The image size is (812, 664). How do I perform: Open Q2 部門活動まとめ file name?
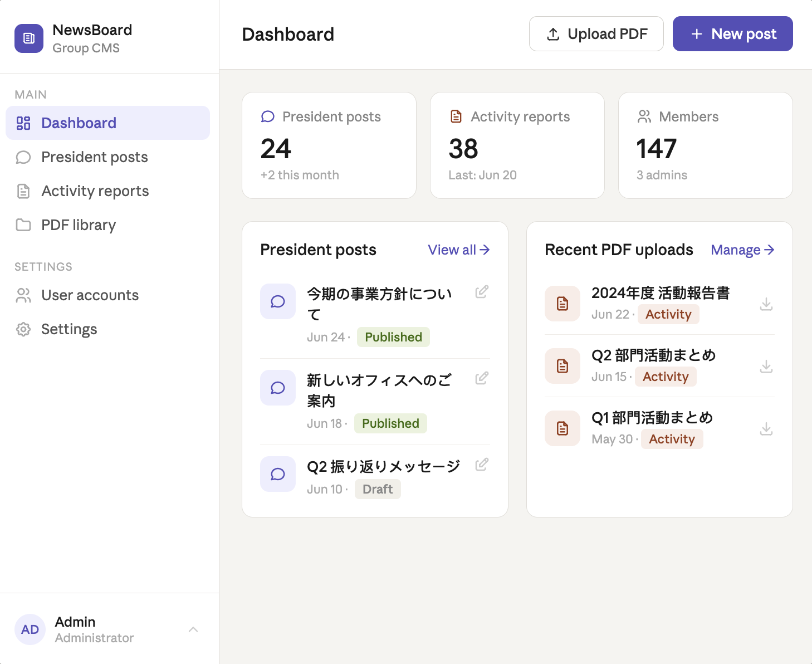click(654, 355)
